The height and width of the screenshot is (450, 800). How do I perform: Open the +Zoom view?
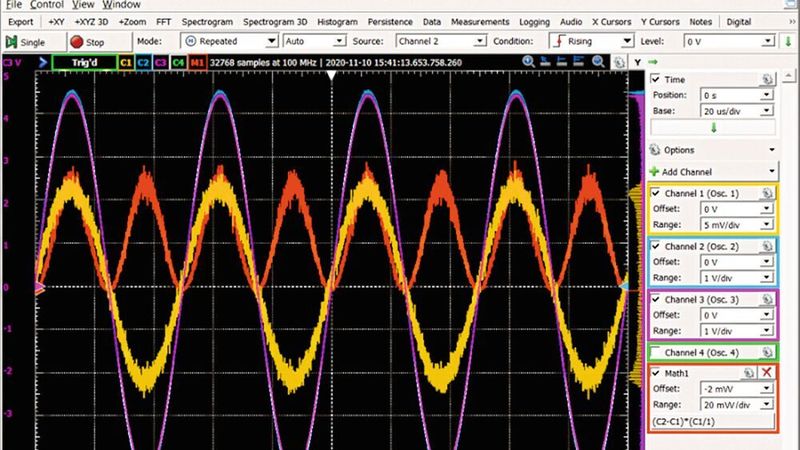coord(132,22)
